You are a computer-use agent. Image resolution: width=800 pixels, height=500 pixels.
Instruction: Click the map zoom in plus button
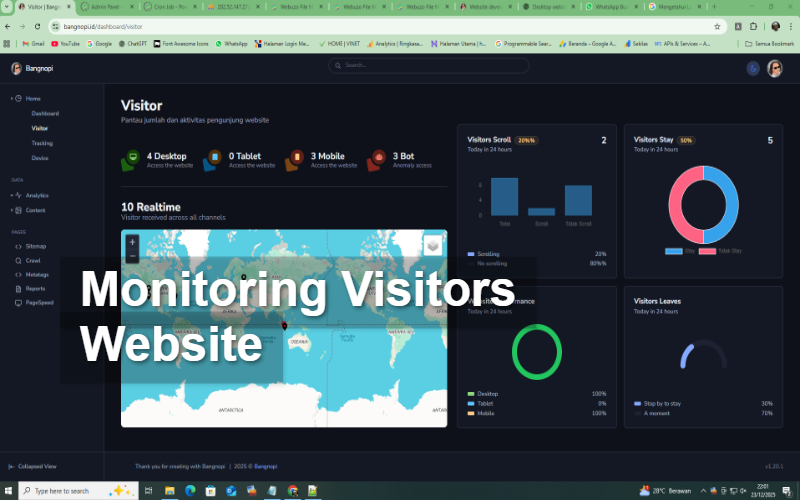(x=132, y=241)
